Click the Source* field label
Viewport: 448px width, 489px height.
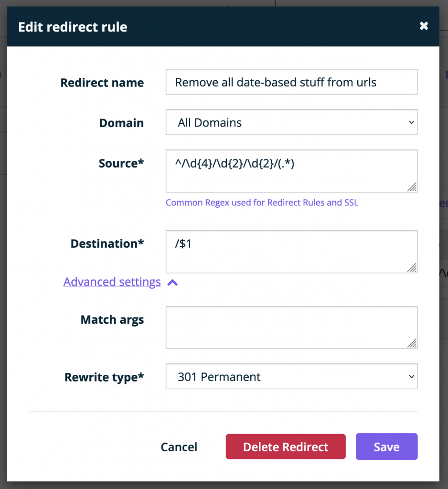pos(121,163)
